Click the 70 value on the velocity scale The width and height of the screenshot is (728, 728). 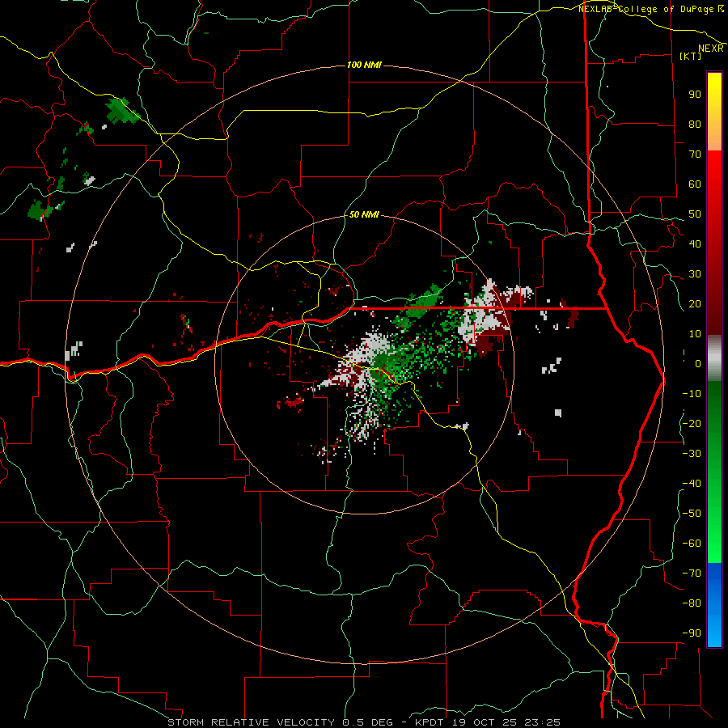point(695,154)
